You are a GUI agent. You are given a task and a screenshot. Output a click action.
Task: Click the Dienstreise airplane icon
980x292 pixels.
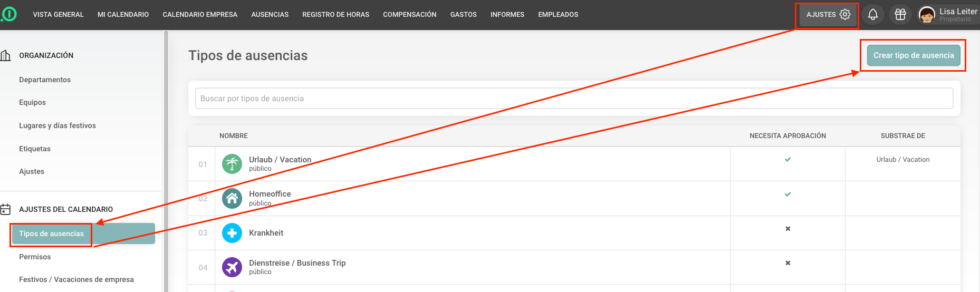(x=232, y=267)
